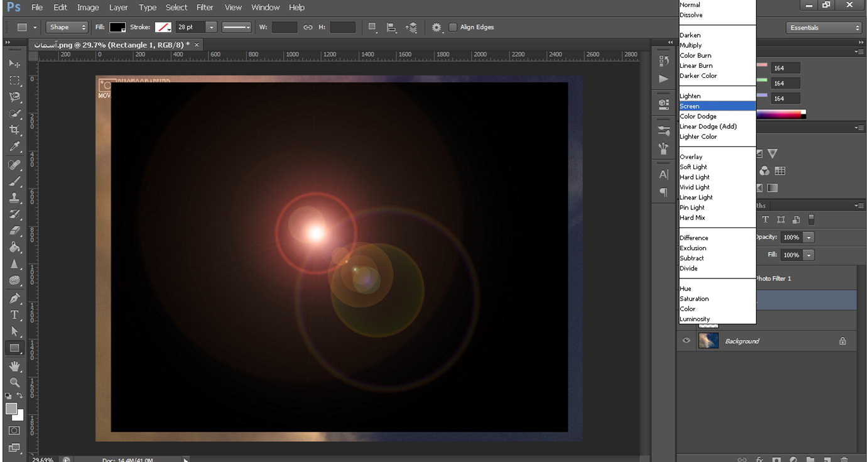
Task: Link shape width and height
Action: 308,27
